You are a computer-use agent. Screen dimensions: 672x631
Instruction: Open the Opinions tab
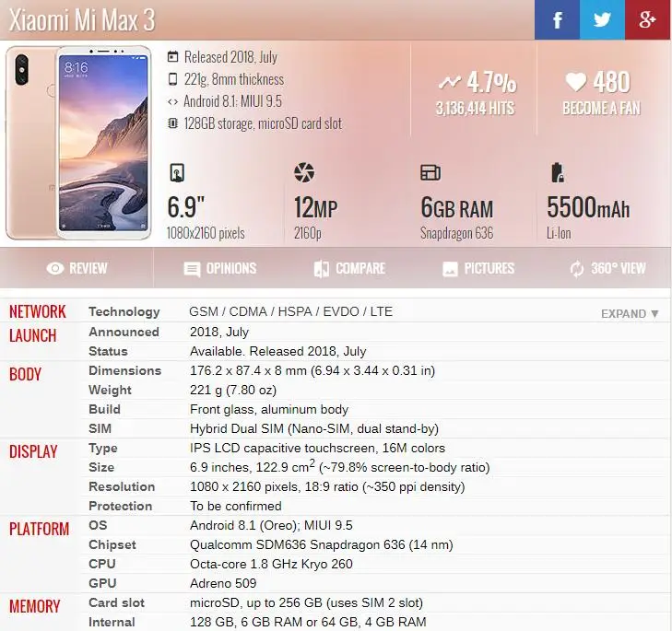point(220,269)
